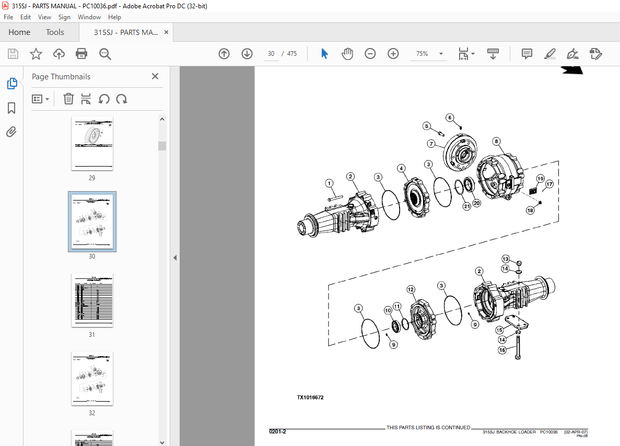Image resolution: width=620 pixels, height=446 pixels.
Task: Open the File menu
Action: [x=8, y=17]
